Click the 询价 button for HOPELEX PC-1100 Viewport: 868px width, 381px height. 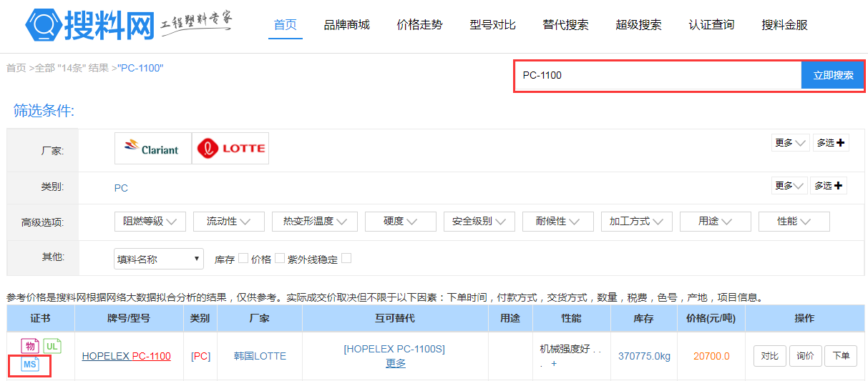[805, 356]
